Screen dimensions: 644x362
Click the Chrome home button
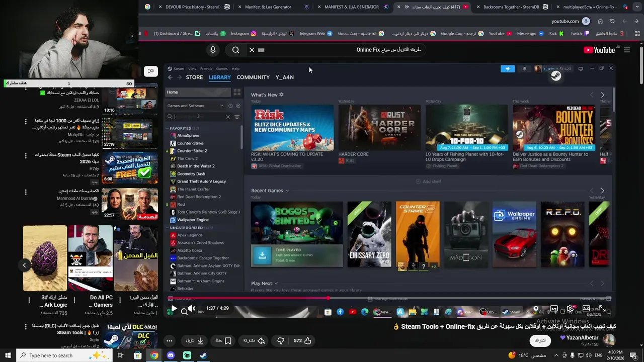(x=600, y=21)
